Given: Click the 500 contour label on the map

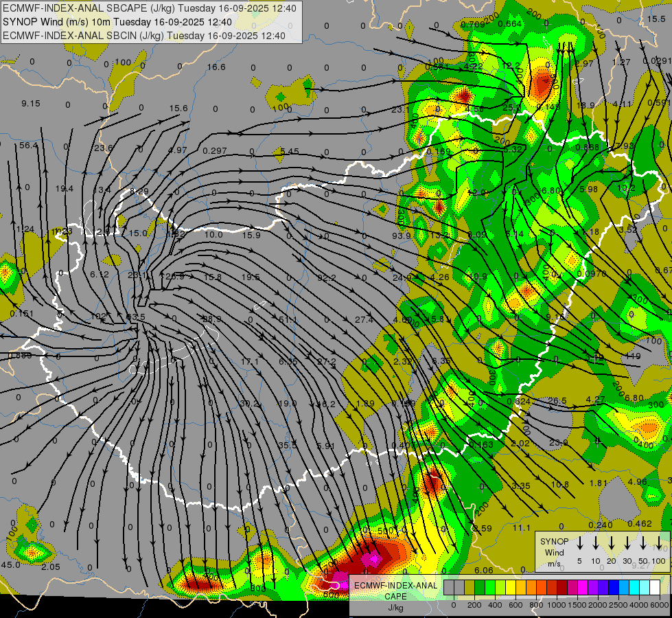Looking at the screenshot, I should point(385,531).
